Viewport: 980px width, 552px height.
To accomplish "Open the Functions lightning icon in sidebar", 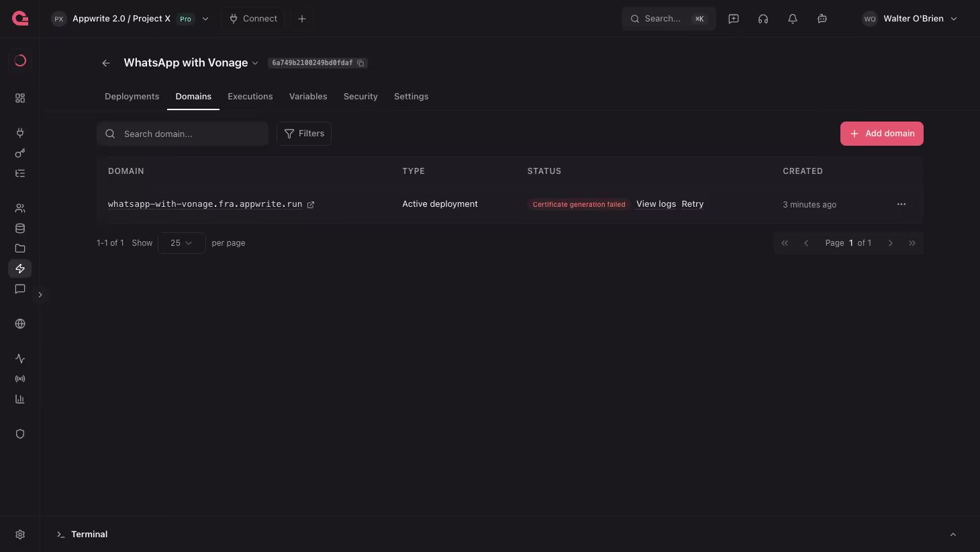I will 20,269.
